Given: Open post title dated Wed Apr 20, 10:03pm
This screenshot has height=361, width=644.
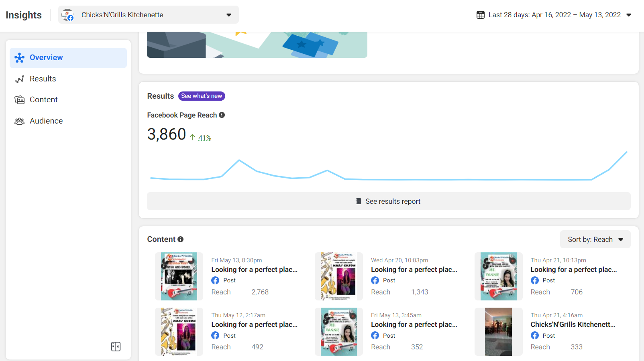Looking at the screenshot, I should [414, 270].
